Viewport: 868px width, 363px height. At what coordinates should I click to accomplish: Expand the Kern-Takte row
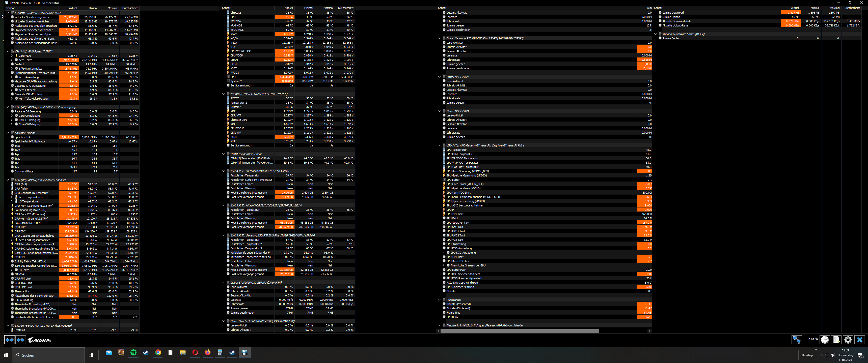click(x=12, y=60)
